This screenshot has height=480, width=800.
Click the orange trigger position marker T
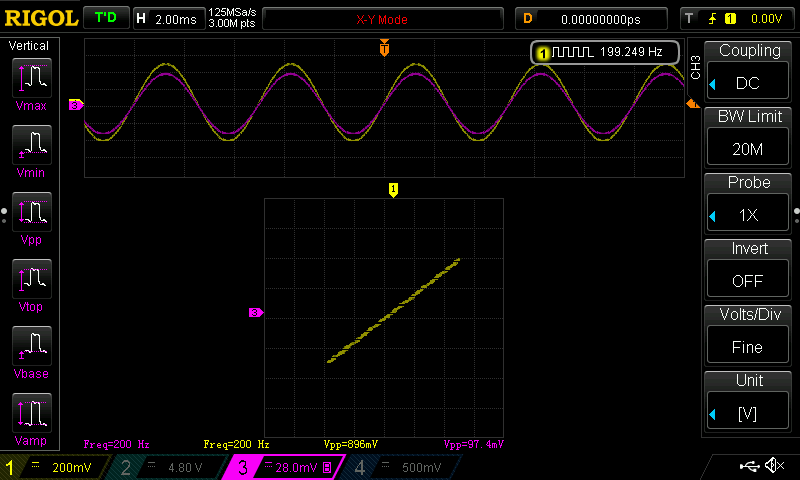(x=384, y=48)
